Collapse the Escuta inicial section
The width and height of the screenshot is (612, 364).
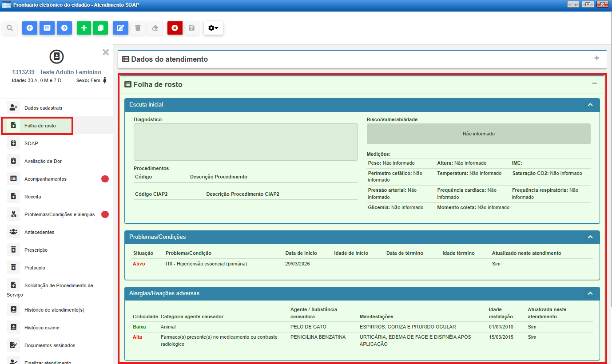(590, 105)
